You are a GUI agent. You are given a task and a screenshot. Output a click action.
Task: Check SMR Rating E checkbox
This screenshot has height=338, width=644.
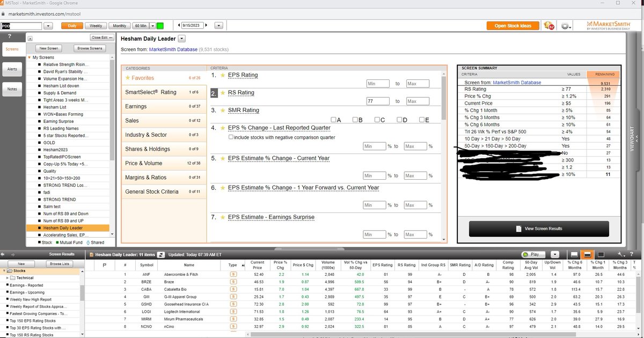(421, 120)
